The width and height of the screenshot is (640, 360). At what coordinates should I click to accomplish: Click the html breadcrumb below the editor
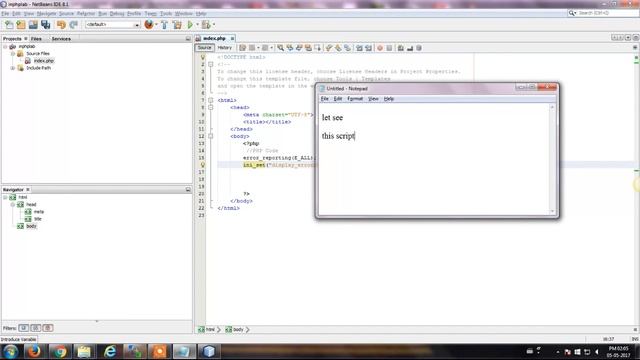207,329
